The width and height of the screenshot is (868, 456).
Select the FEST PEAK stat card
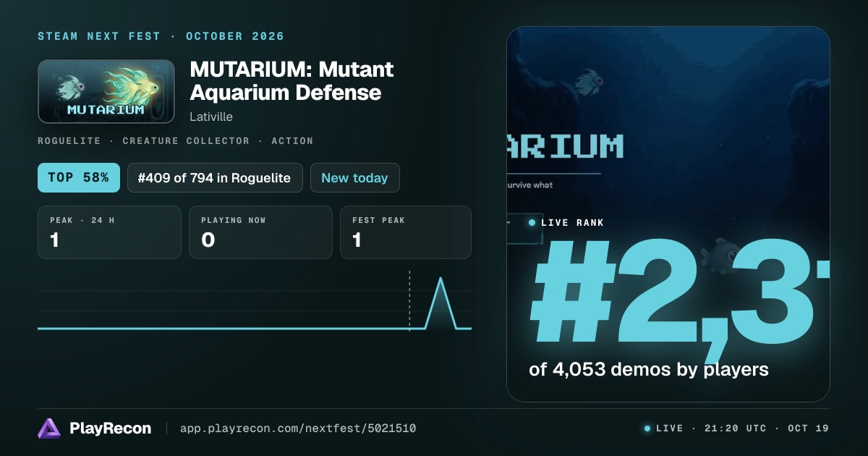[x=406, y=232]
